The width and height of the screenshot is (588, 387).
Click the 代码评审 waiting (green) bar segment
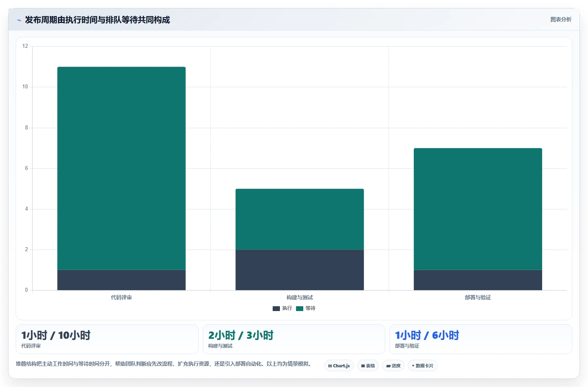pyautogui.click(x=121, y=168)
